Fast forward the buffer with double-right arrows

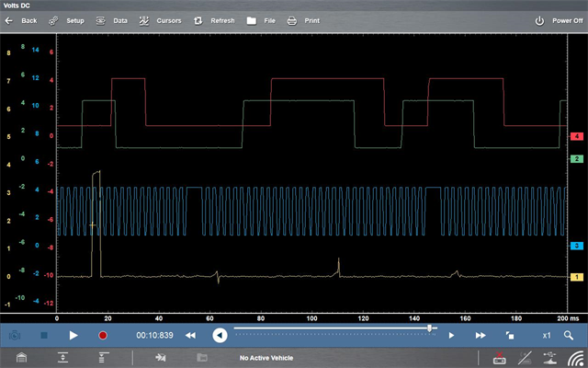[481, 335]
